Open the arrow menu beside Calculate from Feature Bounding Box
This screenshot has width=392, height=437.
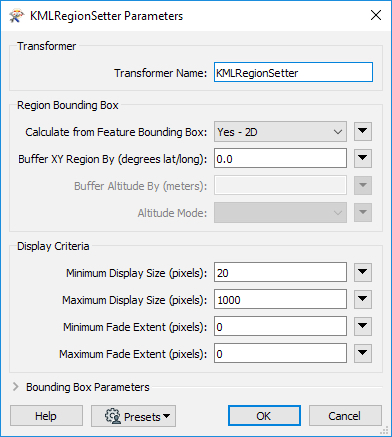[363, 132]
